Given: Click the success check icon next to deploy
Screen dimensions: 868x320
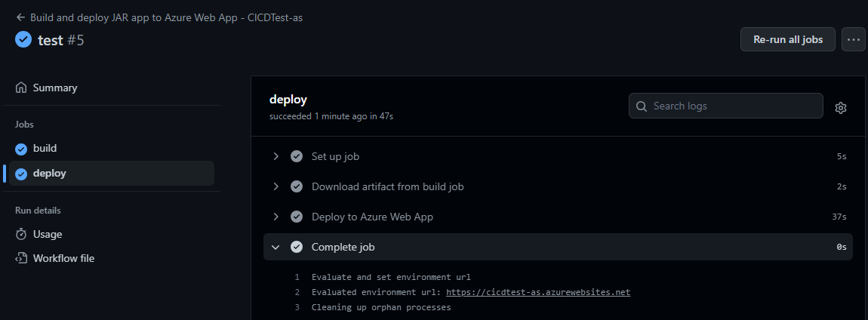Looking at the screenshot, I should [21, 174].
